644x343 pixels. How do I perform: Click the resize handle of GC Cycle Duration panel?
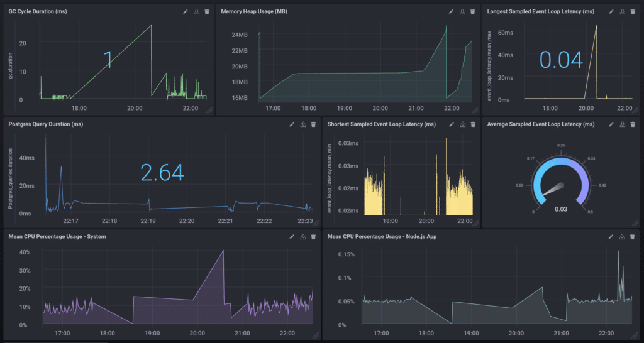209,111
